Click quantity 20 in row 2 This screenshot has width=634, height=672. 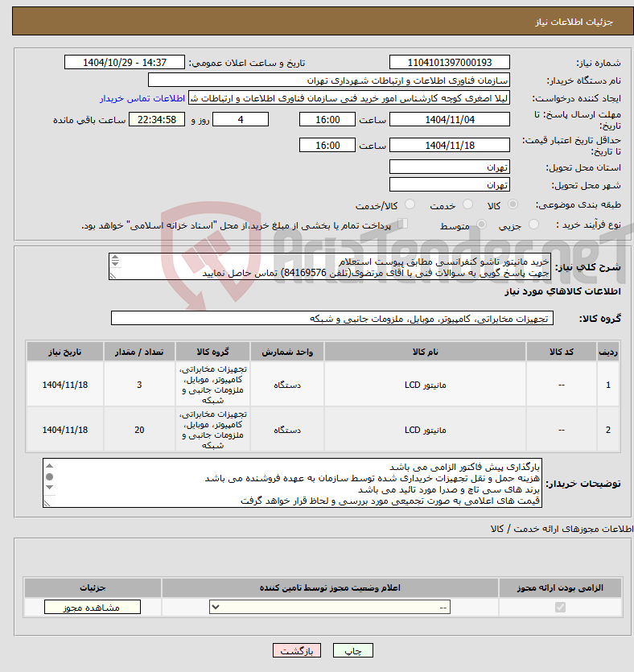click(139, 430)
